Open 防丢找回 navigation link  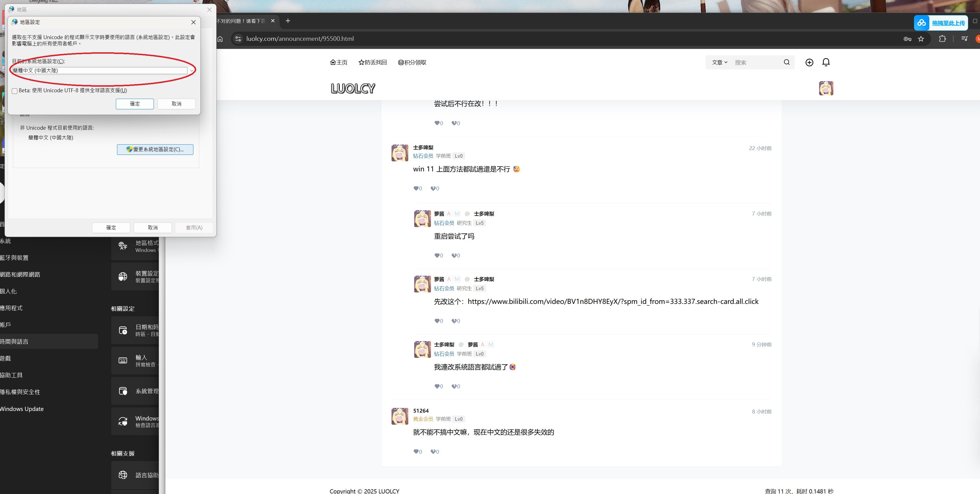pyautogui.click(x=372, y=62)
